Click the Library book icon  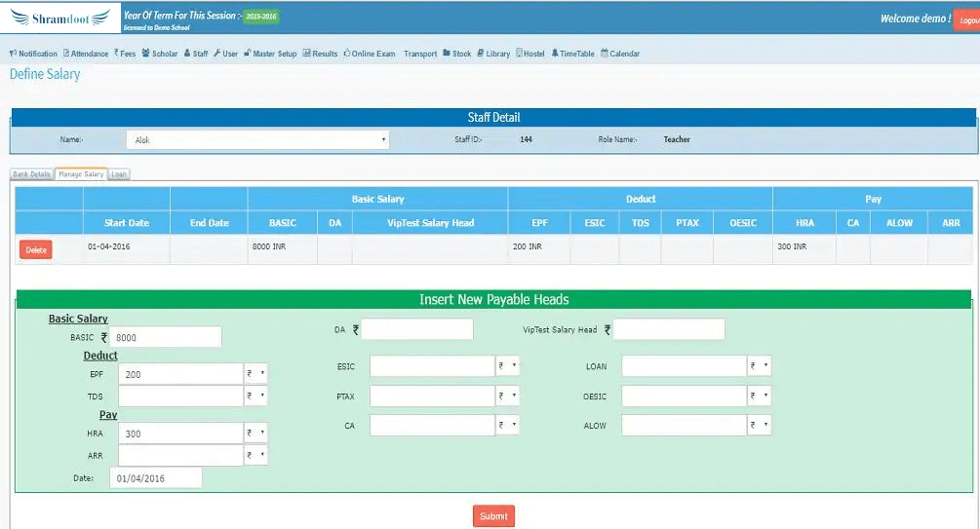tap(480, 54)
